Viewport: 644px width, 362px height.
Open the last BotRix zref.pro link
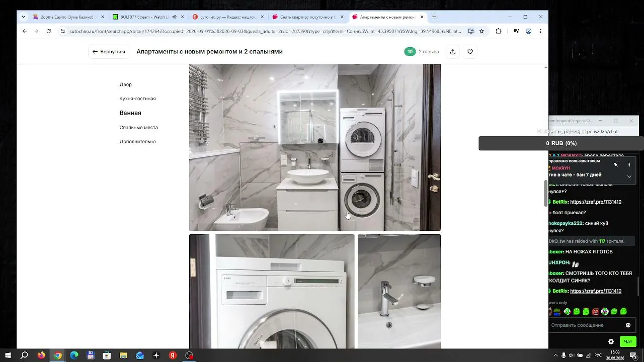tap(596, 291)
